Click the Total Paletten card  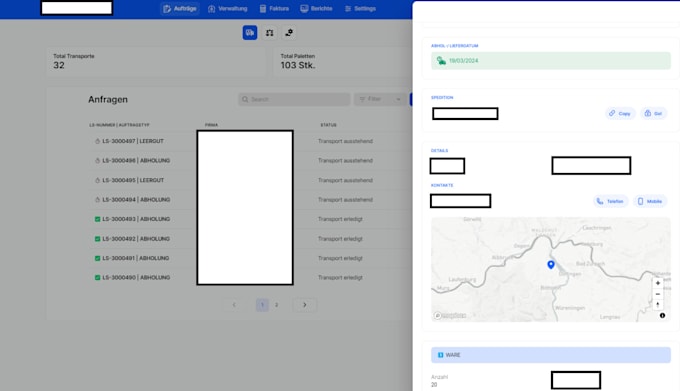343,62
